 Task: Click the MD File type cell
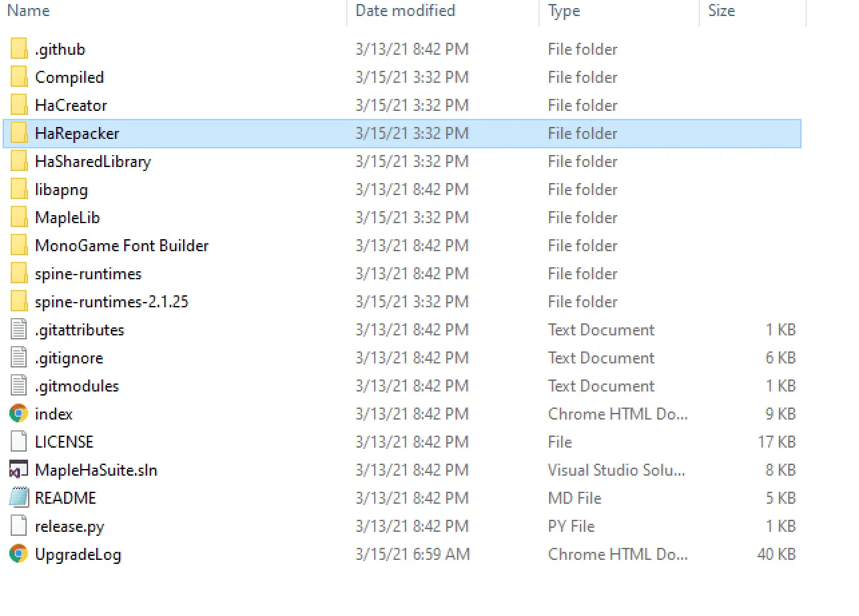(x=574, y=498)
